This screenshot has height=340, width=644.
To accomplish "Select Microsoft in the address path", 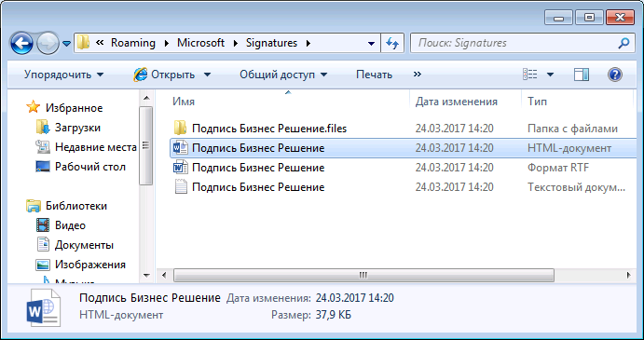I will pos(200,43).
